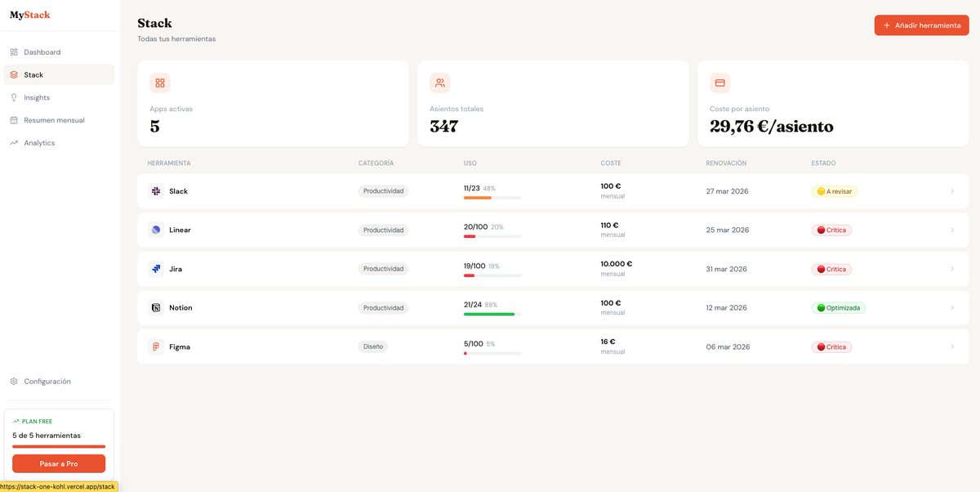The height and width of the screenshot is (492, 980).
Task: Click Slack's A revisar status badge
Action: (835, 191)
